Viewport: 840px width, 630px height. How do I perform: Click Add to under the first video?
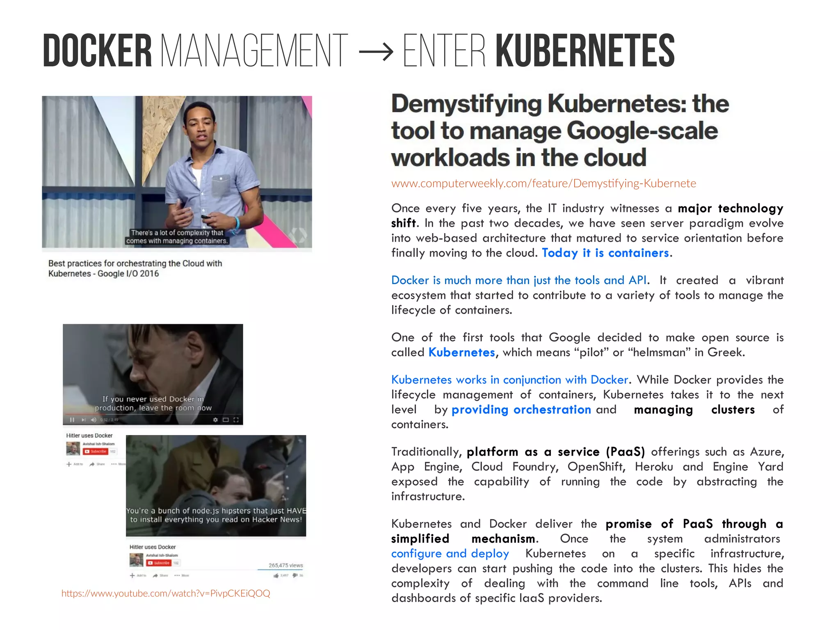75,464
